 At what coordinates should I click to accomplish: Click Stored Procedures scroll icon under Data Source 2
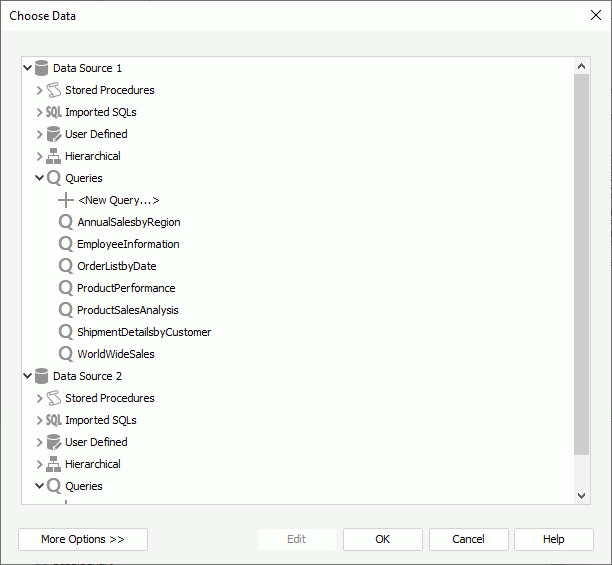(53, 398)
